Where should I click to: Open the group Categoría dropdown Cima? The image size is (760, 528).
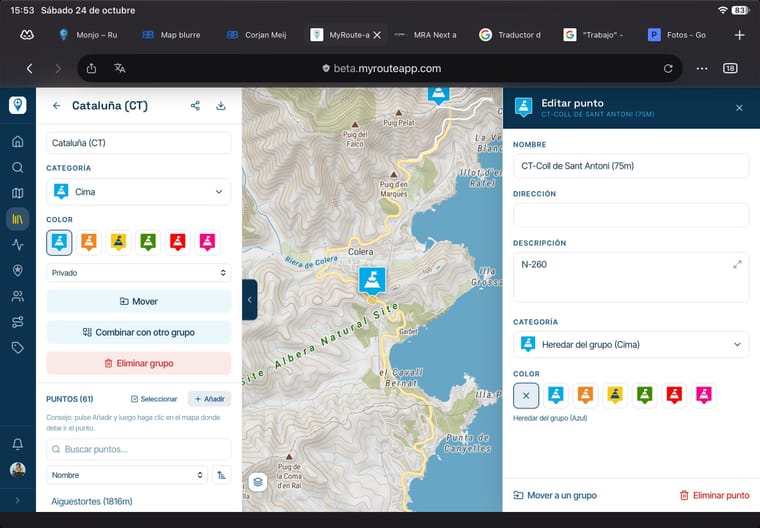[139, 192]
